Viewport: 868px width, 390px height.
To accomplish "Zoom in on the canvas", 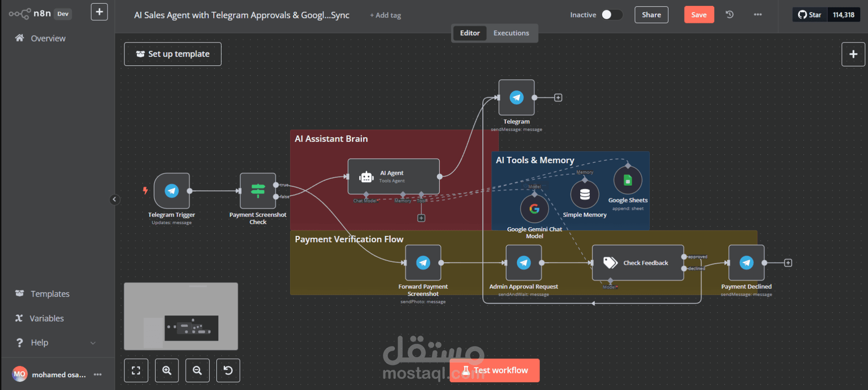I will [x=167, y=370].
